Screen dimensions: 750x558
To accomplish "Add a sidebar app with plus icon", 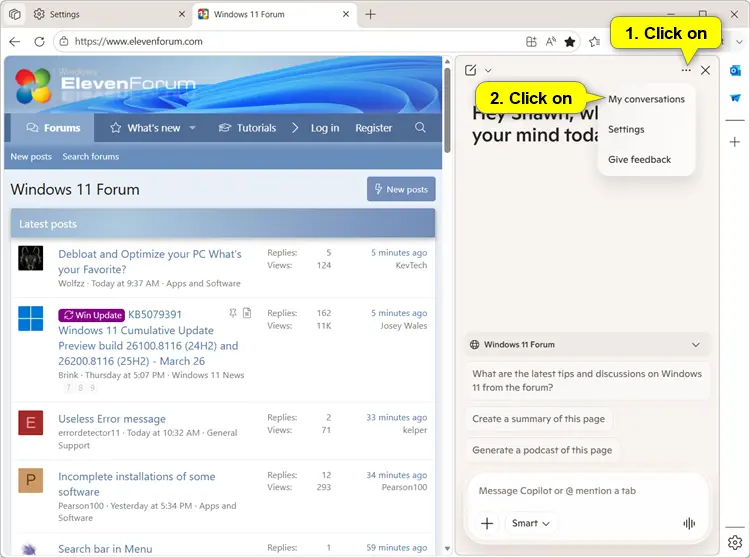I will coord(735,142).
